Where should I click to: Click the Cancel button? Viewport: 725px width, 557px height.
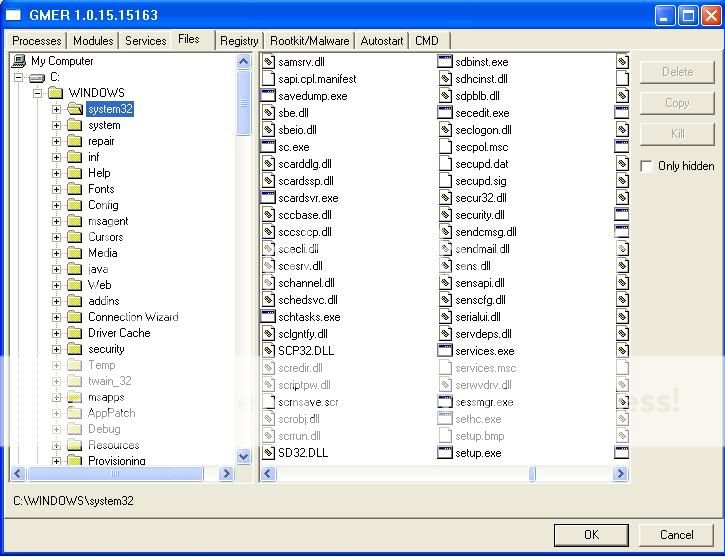click(676, 535)
